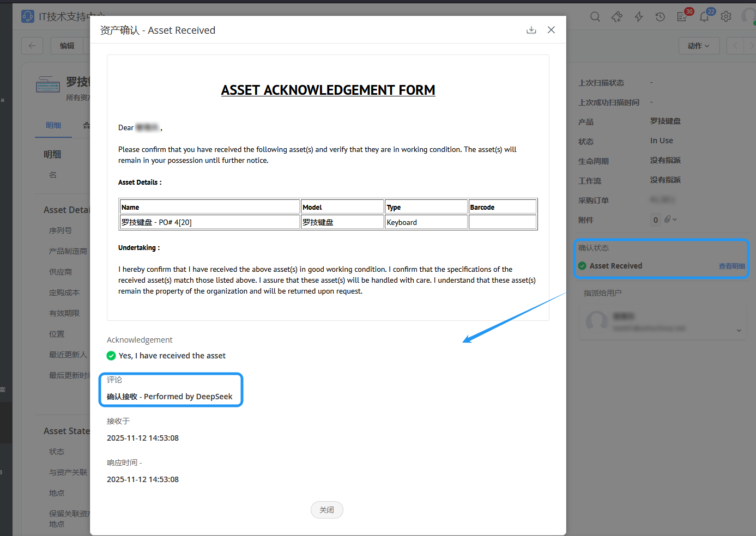
Task: Open the lightning quick actions icon
Action: [639, 17]
